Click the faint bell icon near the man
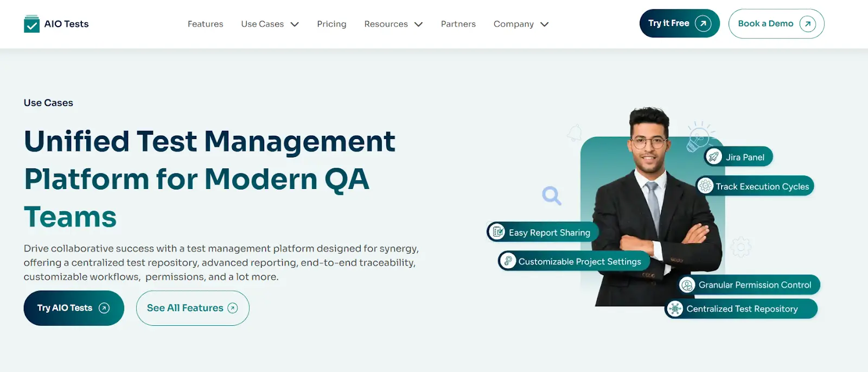The height and width of the screenshot is (372, 868). [575, 133]
